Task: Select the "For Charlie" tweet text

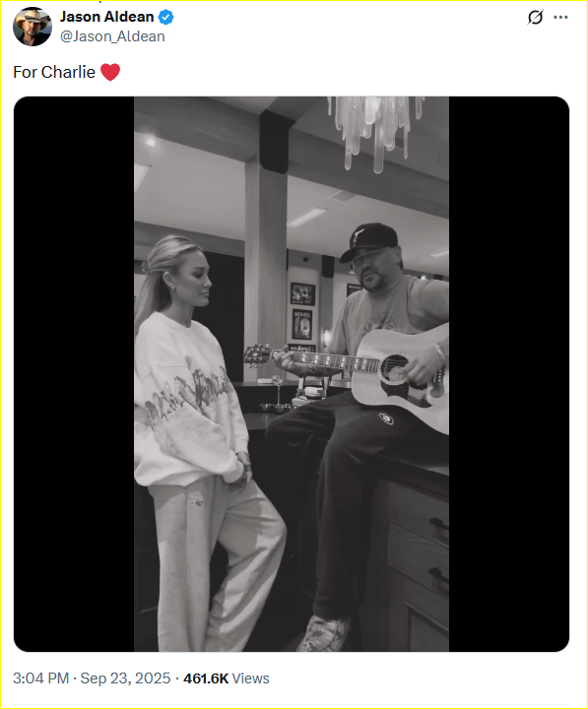Action: [x=54, y=72]
